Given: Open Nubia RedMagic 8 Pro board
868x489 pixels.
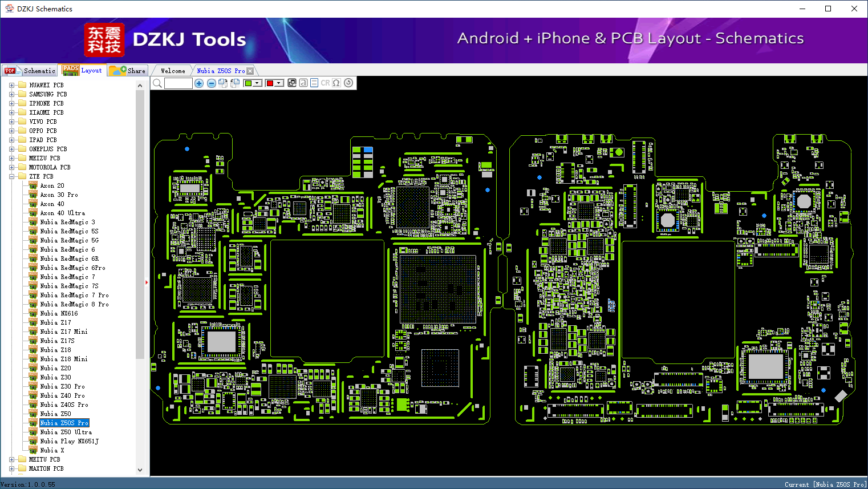Looking at the screenshot, I should 74,304.
